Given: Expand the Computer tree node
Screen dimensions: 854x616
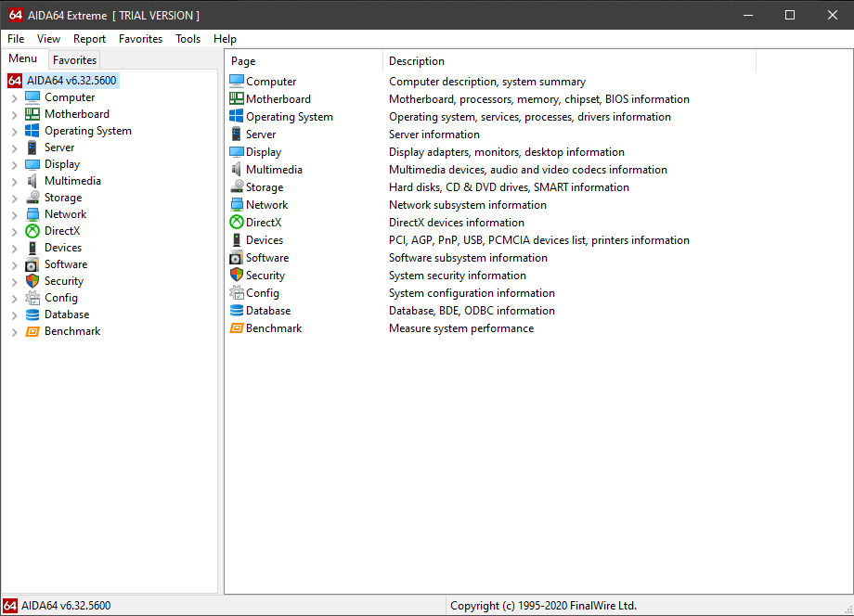Looking at the screenshot, I should [x=15, y=98].
